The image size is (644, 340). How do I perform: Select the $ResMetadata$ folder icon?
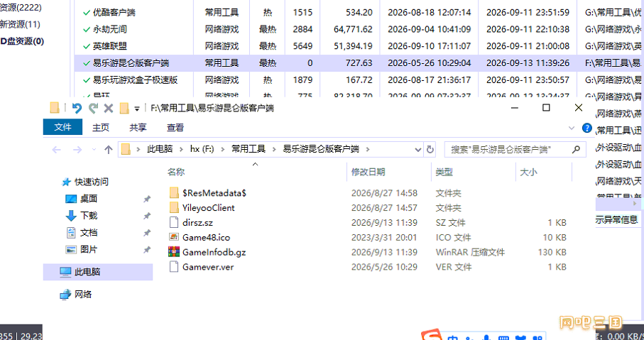(174, 192)
